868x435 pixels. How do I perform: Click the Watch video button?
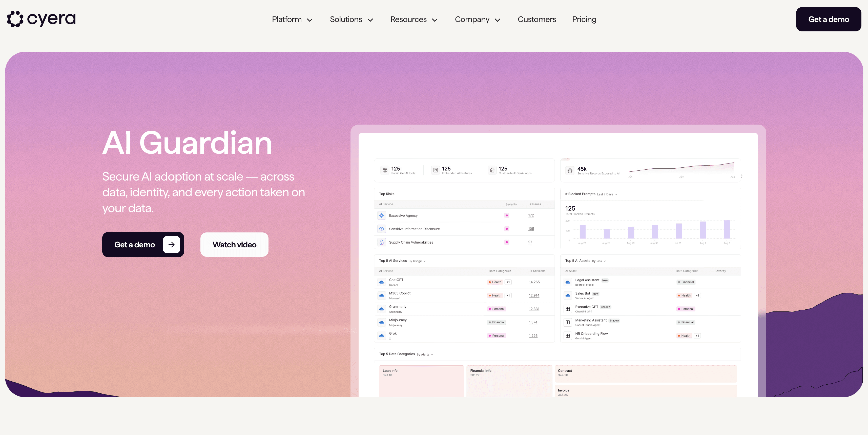tap(234, 245)
